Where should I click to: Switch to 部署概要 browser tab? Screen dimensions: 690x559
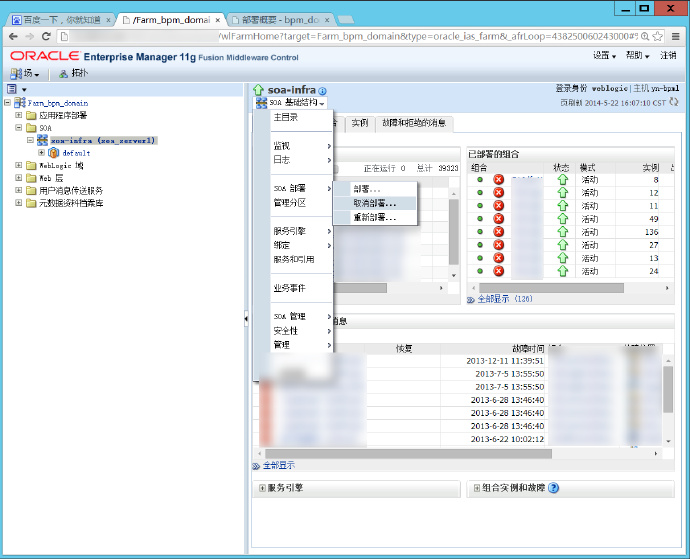280,20
